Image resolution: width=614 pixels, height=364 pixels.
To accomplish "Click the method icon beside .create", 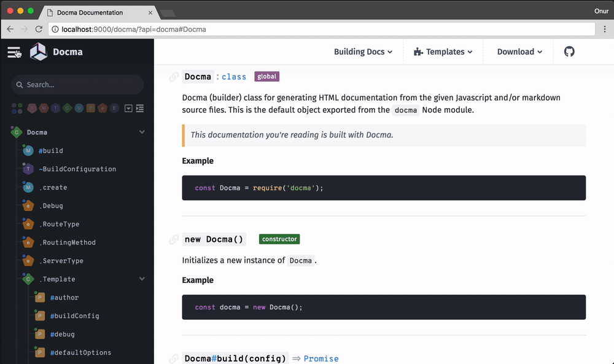I will [x=28, y=187].
